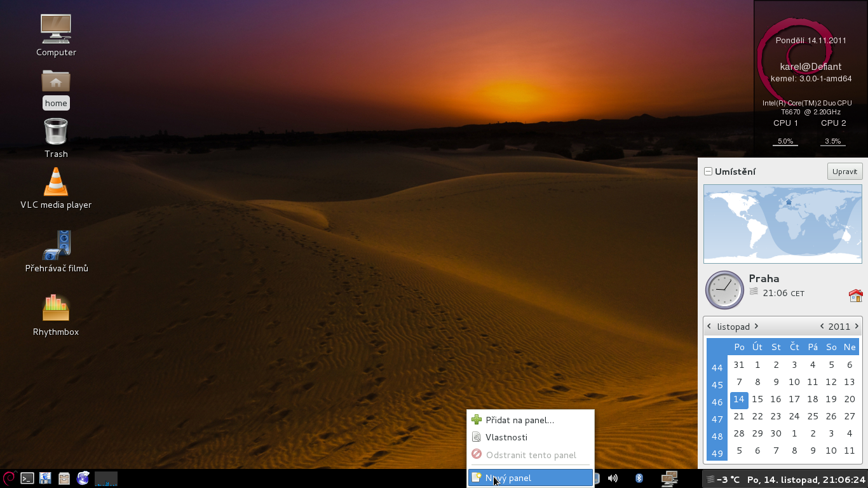Open the Debian main menu icon
The height and width of the screenshot is (488, 868).
coord(9,478)
